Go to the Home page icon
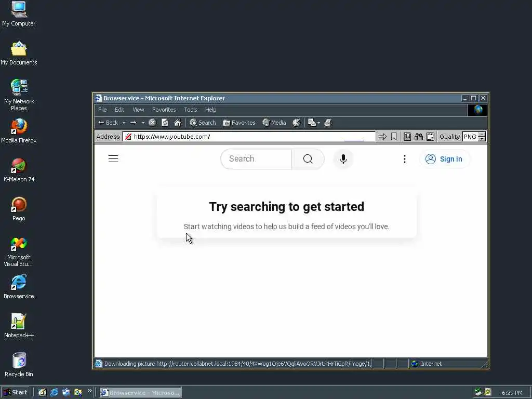The width and height of the screenshot is (532, 399). pyautogui.click(x=178, y=123)
